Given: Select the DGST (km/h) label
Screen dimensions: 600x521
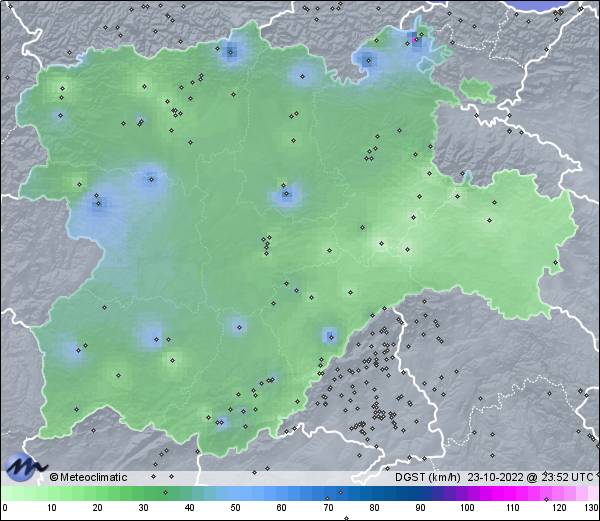Looking at the screenshot, I should 428,477.
